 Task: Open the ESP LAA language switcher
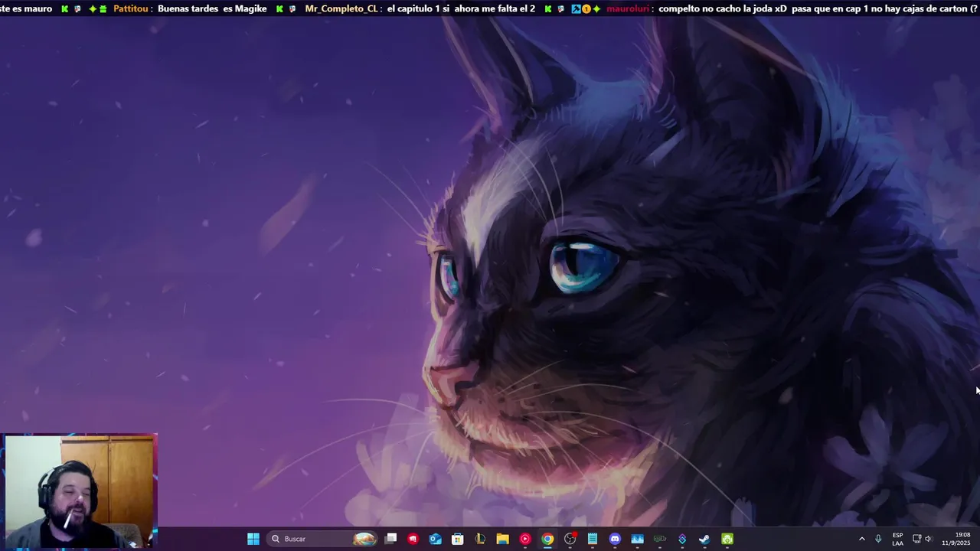tap(897, 539)
